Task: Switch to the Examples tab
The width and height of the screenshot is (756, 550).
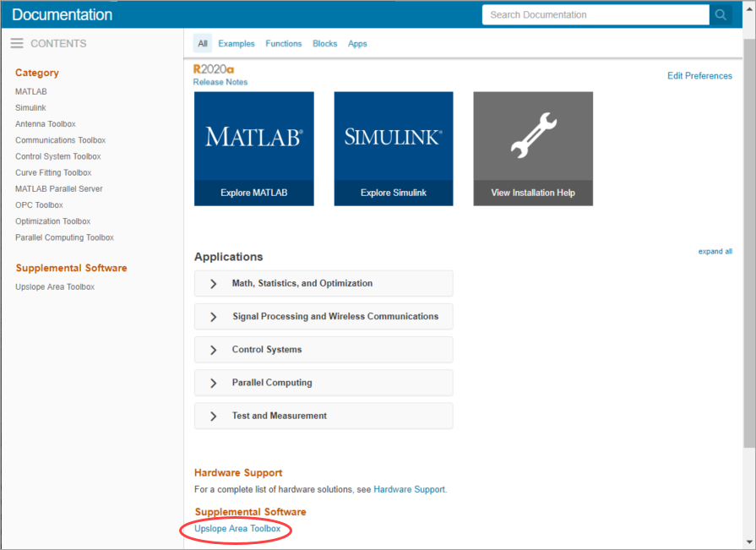Action: 237,43
